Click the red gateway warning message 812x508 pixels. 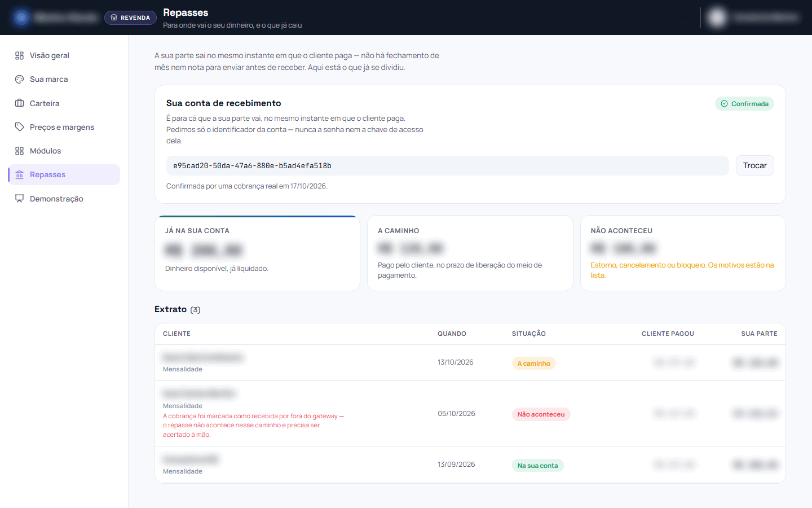pos(253,425)
